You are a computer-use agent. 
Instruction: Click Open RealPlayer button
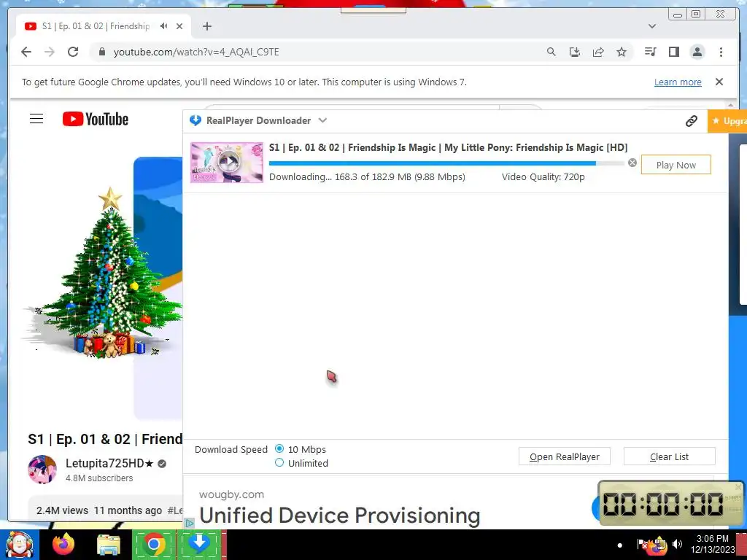point(564,456)
